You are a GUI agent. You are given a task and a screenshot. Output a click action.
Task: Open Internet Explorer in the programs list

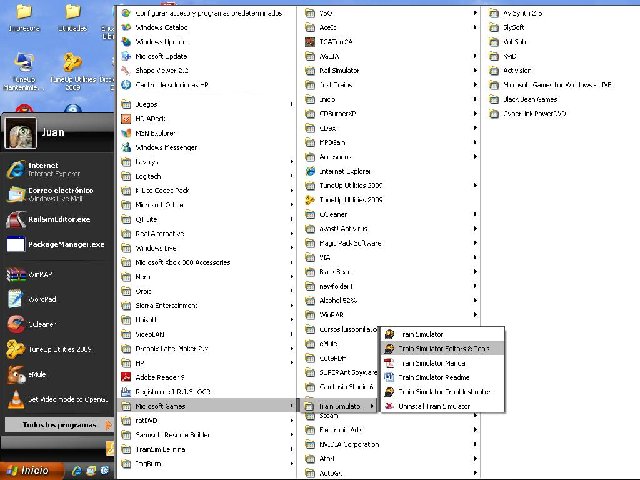tap(344, 171)
